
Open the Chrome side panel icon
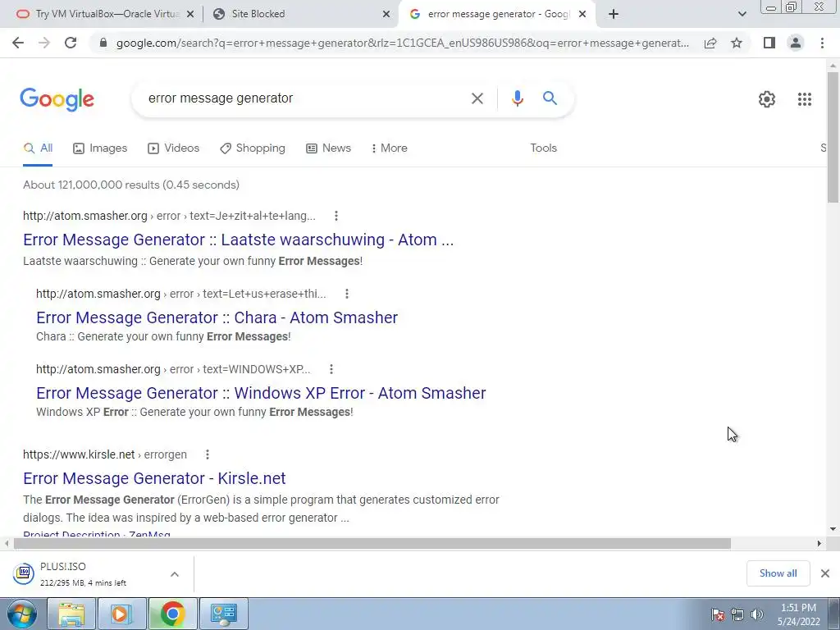(769, 43)
